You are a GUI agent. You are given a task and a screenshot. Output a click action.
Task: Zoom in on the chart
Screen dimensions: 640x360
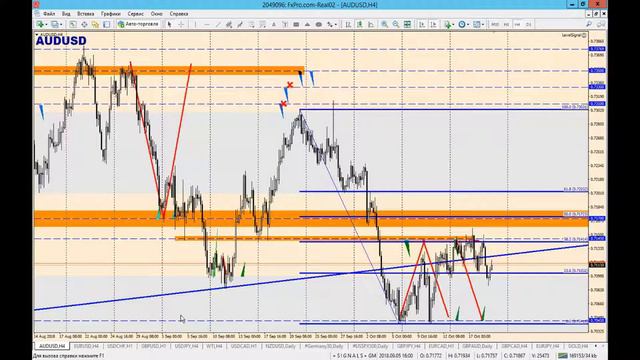point(384,24)
